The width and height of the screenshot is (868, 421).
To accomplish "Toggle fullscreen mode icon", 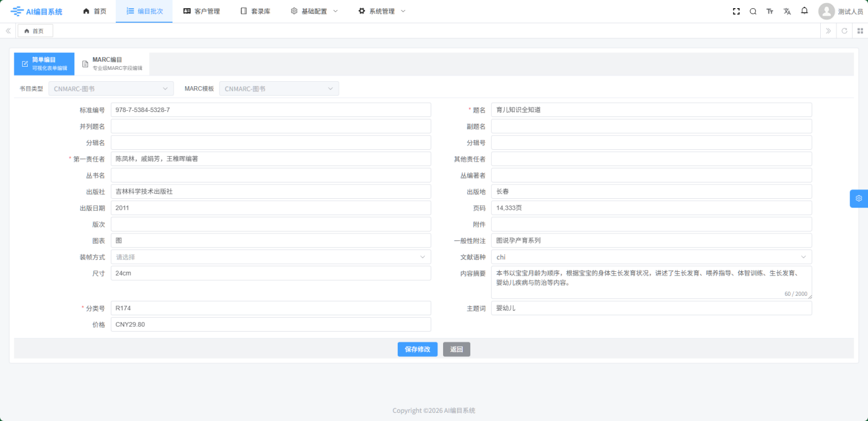I will tap(736, 11).
